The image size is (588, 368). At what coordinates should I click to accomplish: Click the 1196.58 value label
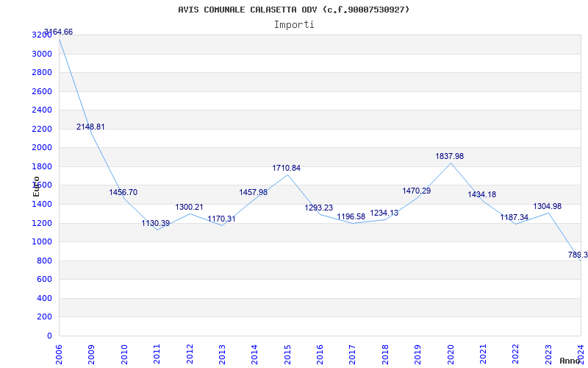click(351, 216)
